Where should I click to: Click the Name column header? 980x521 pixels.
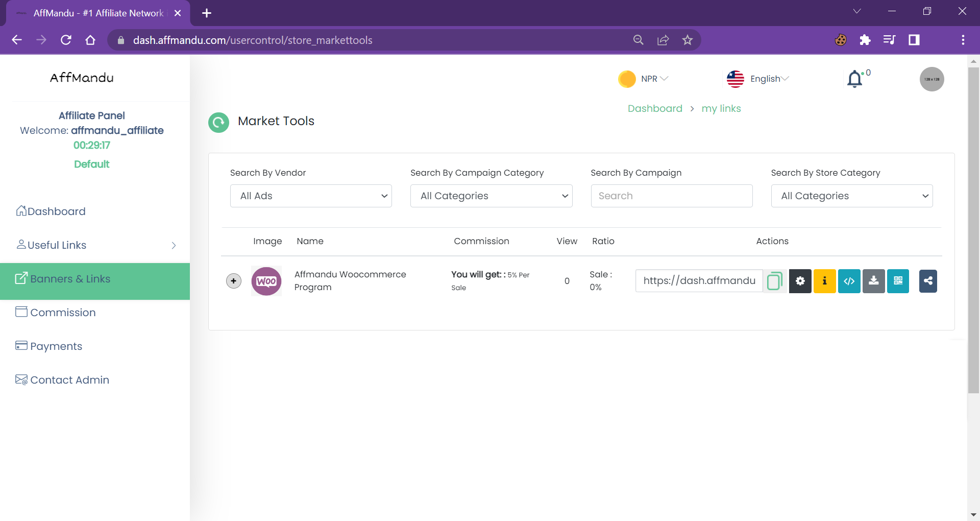pyautogui.click(x=310, y=241)
